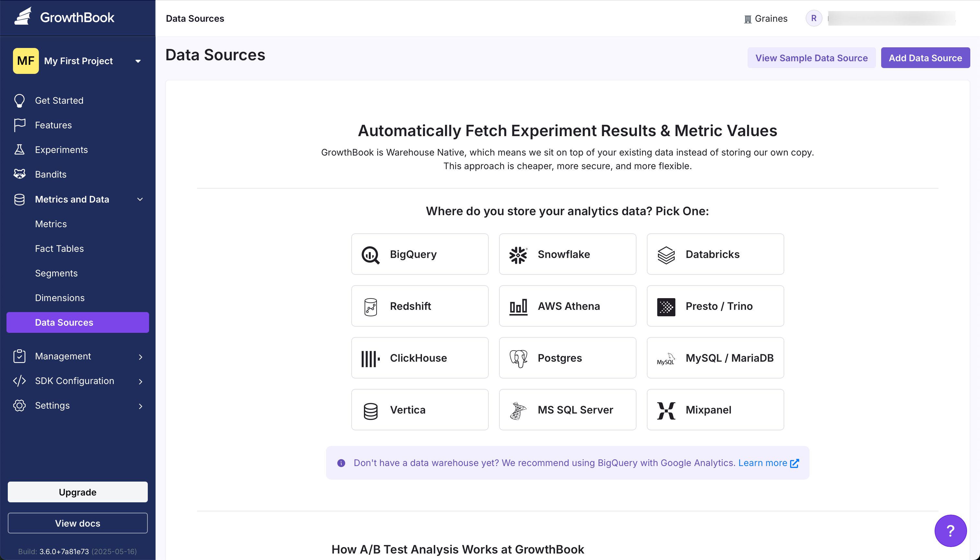The width and height of the screenshot is (980, 560).
Task: Click 'Where do you store your analytics data?' heading
Action: (x=567, y=211)
